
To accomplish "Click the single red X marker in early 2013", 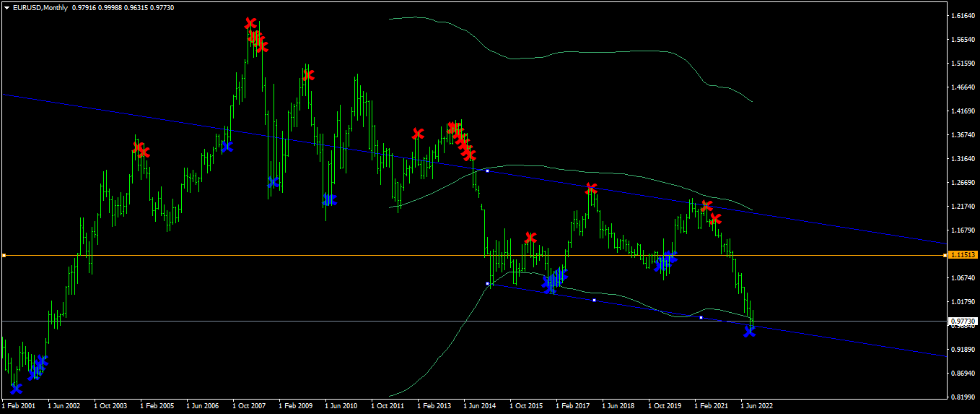I will (x=418, y=134).
